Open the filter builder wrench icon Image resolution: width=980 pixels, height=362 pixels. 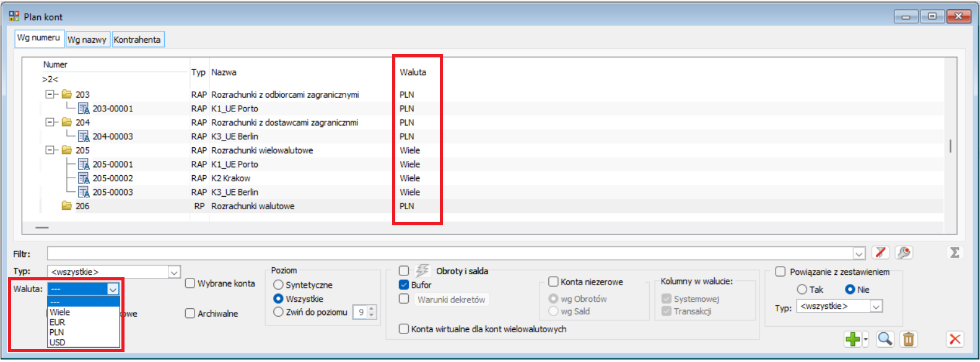tap(904, 252)
